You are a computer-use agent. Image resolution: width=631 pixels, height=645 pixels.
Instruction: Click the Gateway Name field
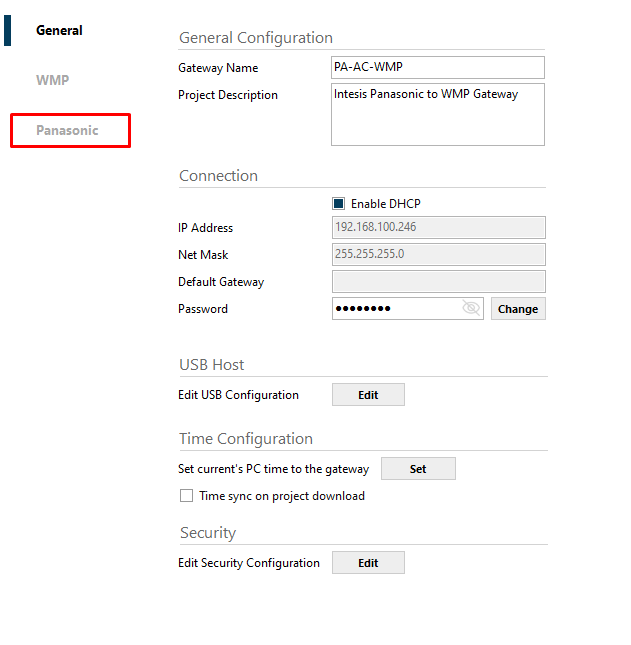click(438, 67)
